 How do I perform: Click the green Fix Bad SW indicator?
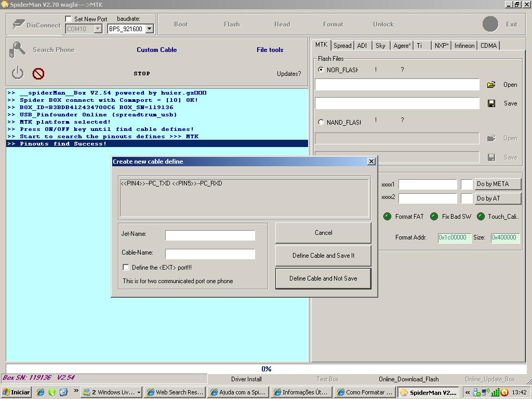pos(434,217)
